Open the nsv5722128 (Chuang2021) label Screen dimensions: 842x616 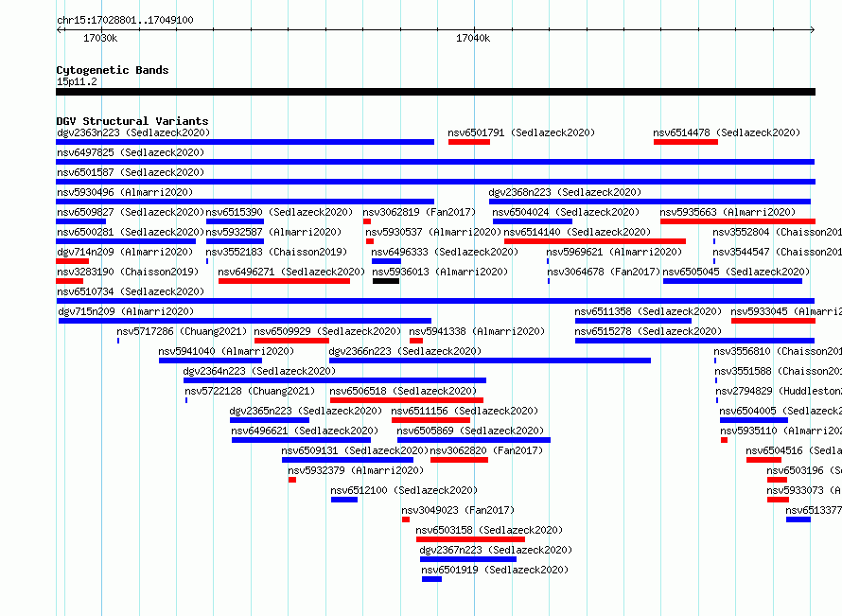(250, 391)
